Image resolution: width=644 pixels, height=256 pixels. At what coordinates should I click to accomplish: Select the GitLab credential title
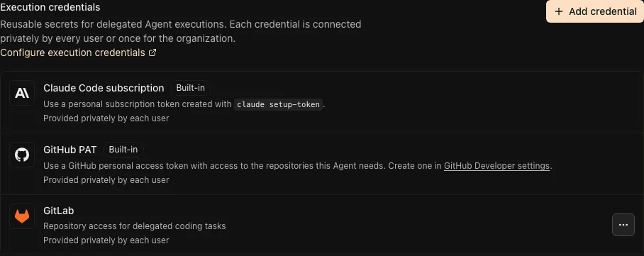coord(59,211)
